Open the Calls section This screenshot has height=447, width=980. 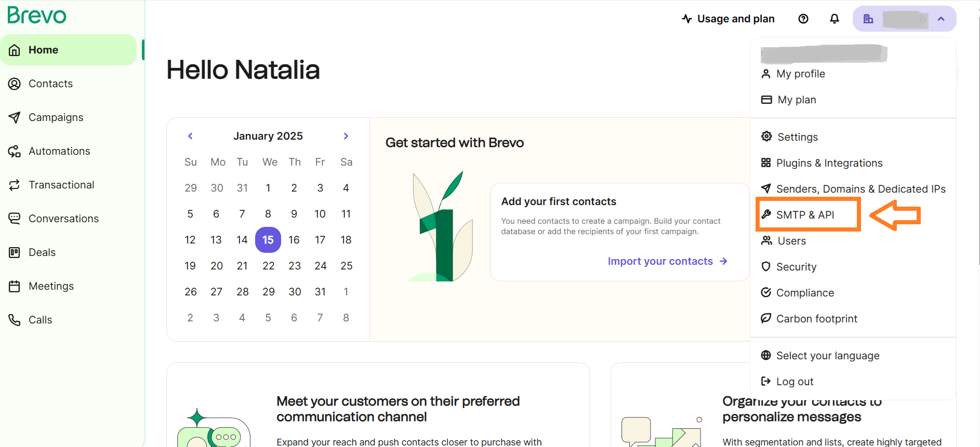coord(40,320)
